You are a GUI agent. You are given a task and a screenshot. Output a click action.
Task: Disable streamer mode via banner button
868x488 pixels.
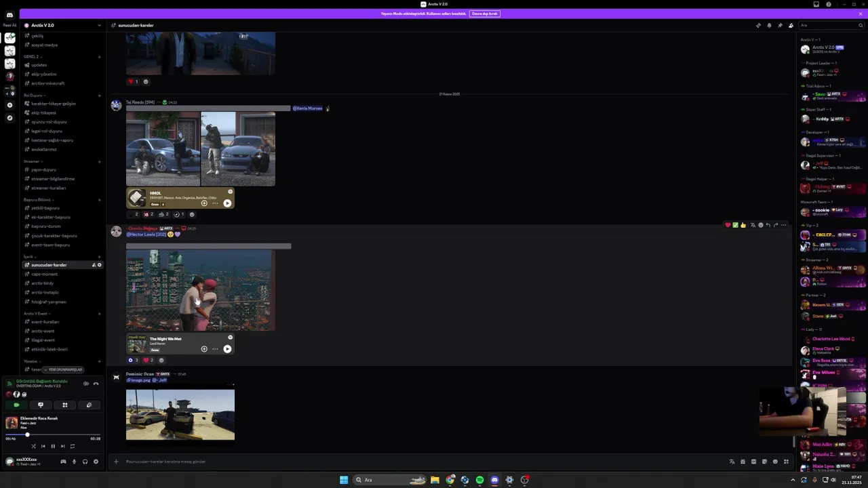coord(485,14)
